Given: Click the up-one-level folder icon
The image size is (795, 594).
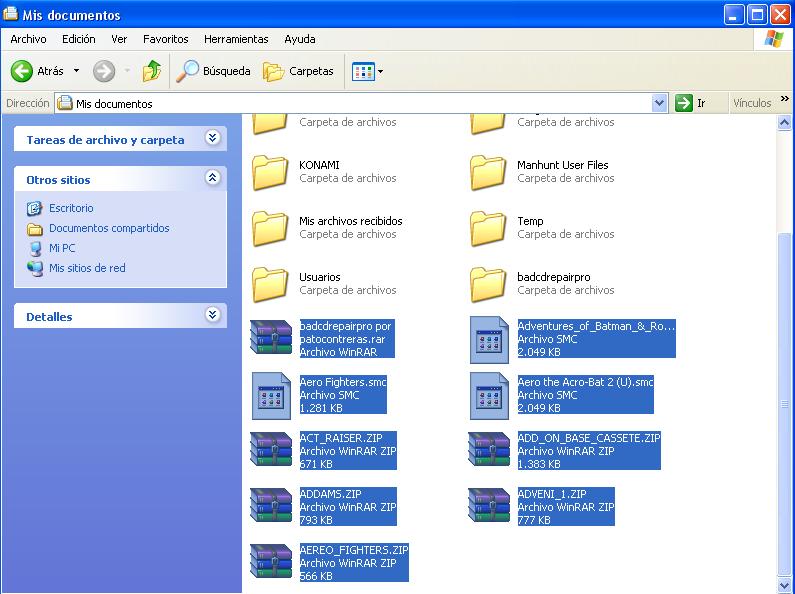Looking at the screenshot, I should pyautogui.click(x=152, y=71).
